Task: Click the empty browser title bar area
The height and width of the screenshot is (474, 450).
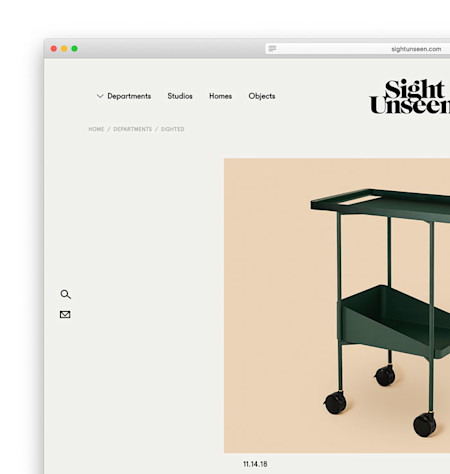Action: (x=170, y=49)
